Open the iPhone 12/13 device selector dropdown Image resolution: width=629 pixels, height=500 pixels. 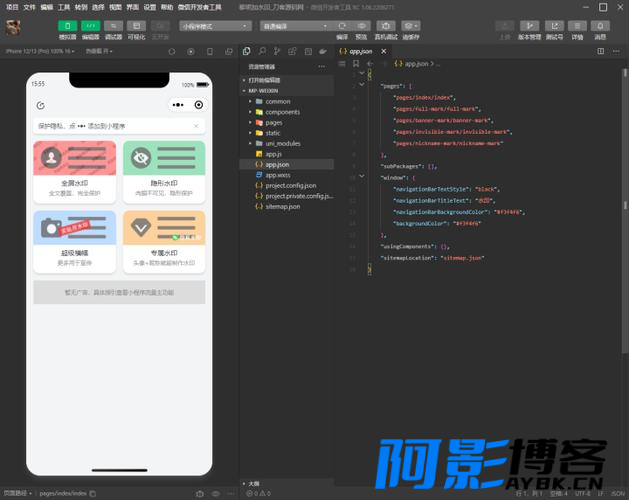(x=40, y=51)
